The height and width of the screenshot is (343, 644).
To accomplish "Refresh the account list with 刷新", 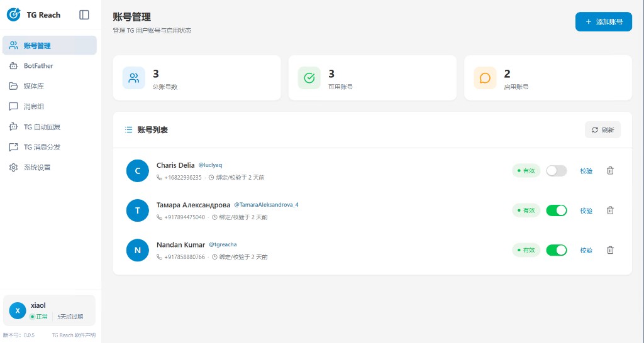I will (602, 130).
